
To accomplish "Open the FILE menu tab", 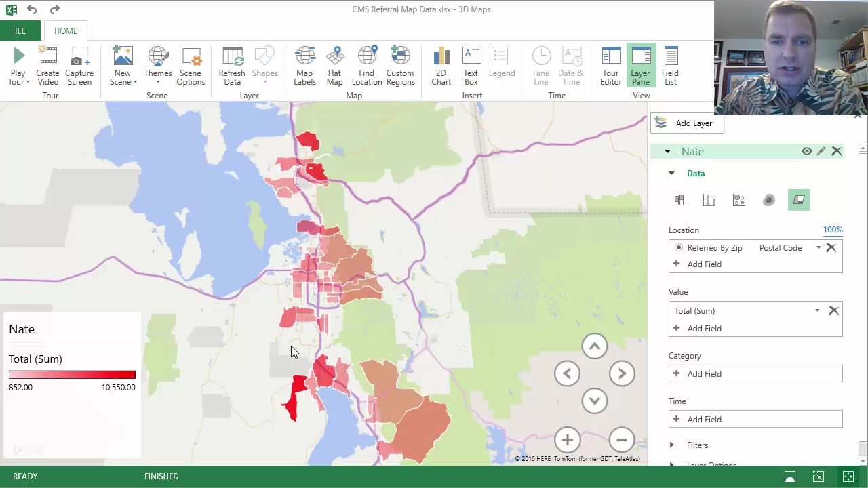I will click(18, 30).
